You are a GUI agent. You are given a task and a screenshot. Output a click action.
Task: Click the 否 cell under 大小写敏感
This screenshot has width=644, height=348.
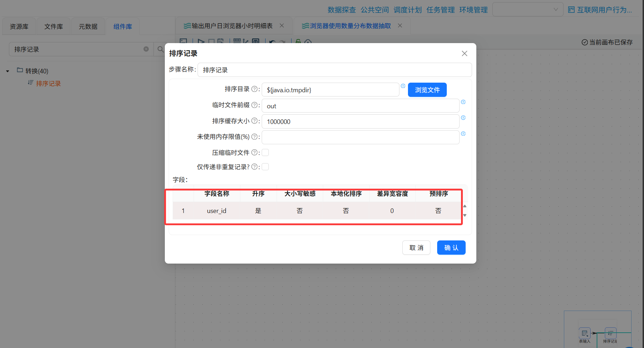click(x=299, y=211)
